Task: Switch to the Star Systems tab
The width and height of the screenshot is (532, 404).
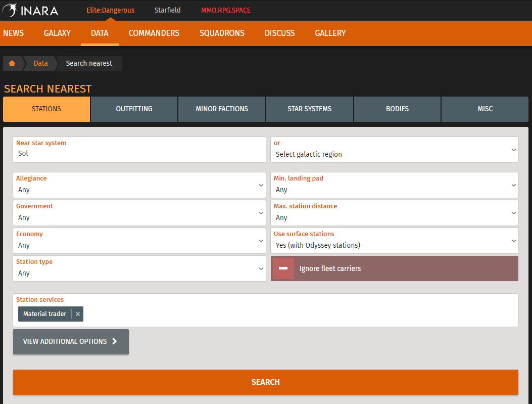Action: (309, 109)
